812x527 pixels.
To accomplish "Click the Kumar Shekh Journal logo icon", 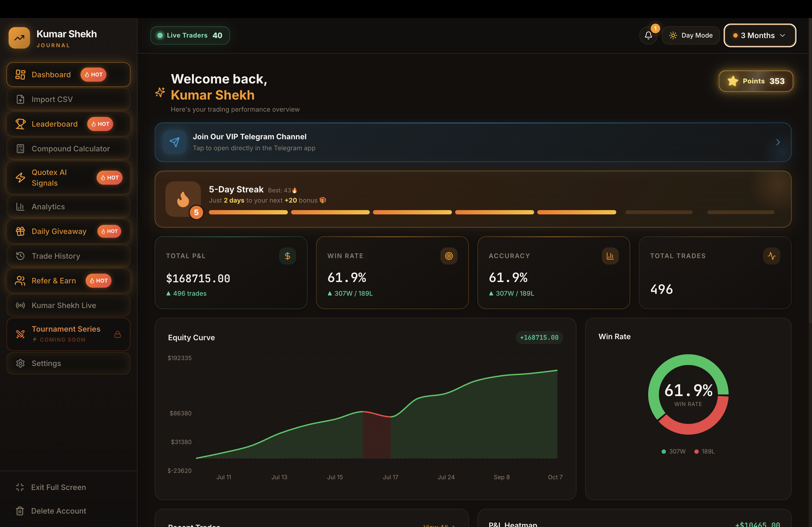I will (19, 38).
